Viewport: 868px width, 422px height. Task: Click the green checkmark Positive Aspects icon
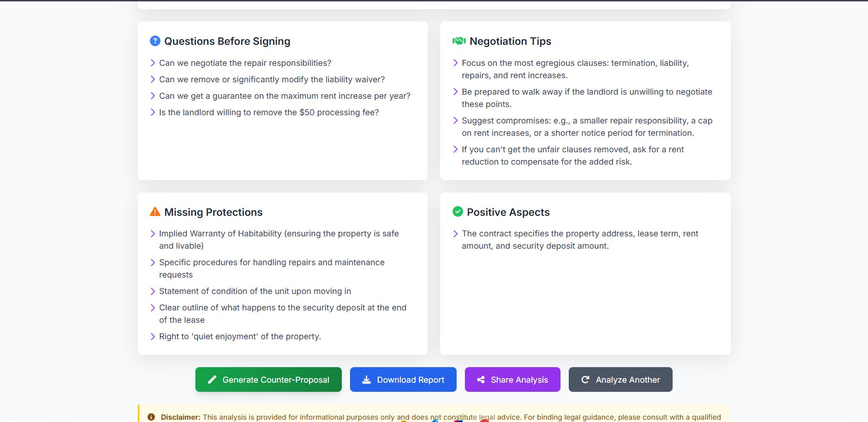pyautogui.click(x=458, y=212)
